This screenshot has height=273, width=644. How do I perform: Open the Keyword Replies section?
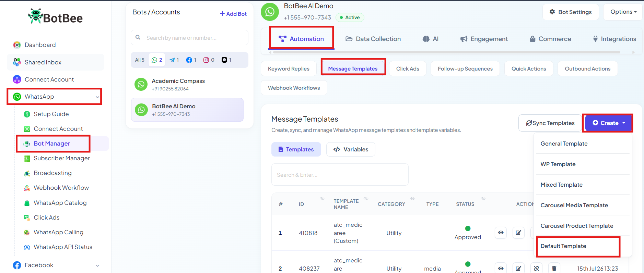pyautogui.click(x=289, y=69)
